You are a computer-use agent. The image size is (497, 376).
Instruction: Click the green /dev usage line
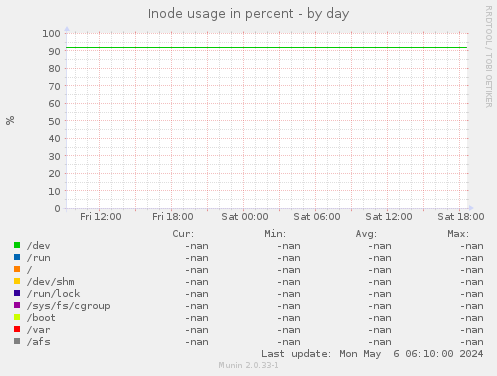267,48
